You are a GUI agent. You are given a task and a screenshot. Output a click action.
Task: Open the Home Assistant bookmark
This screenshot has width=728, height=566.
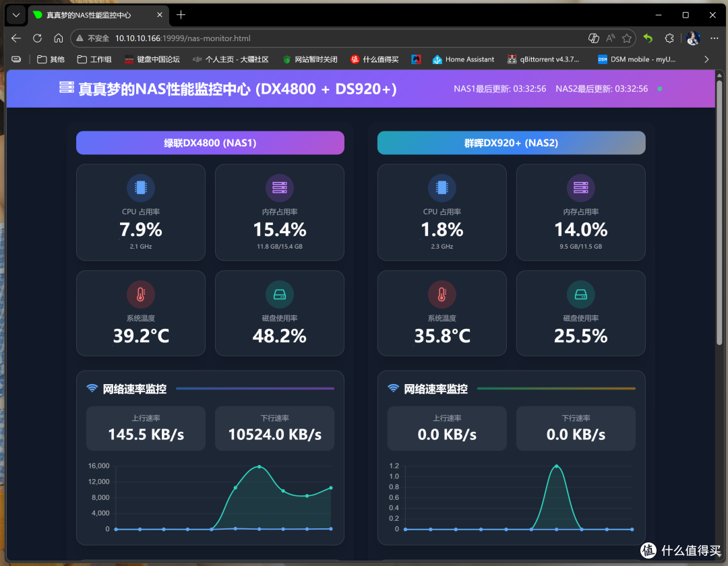(x=463, y=59)
